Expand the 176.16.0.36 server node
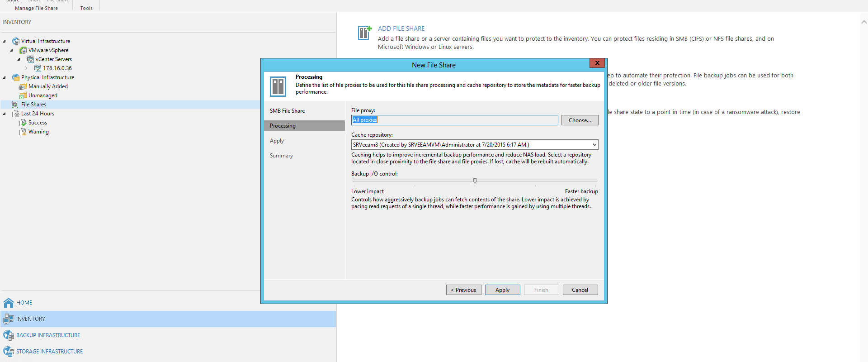The width and height of the screenshot is (868, 362). click(26, 68)
